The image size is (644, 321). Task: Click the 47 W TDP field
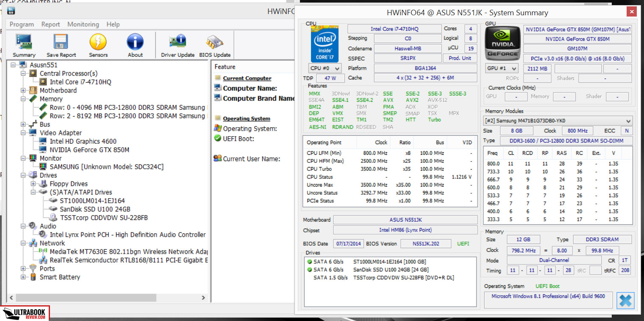tap(330, 78)
